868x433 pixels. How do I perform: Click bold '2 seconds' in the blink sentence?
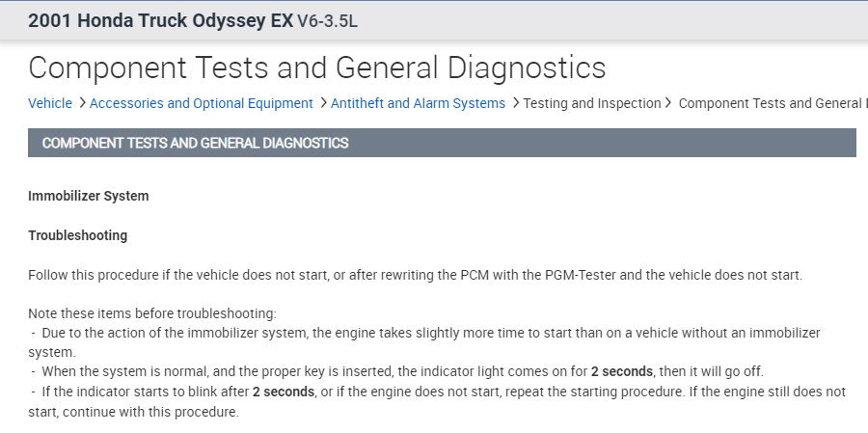point(284,392)
